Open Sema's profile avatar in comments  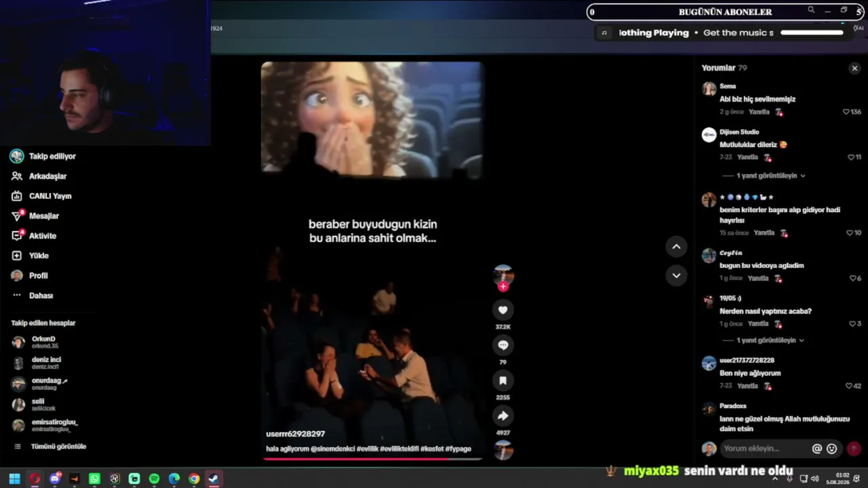[709, 89]
